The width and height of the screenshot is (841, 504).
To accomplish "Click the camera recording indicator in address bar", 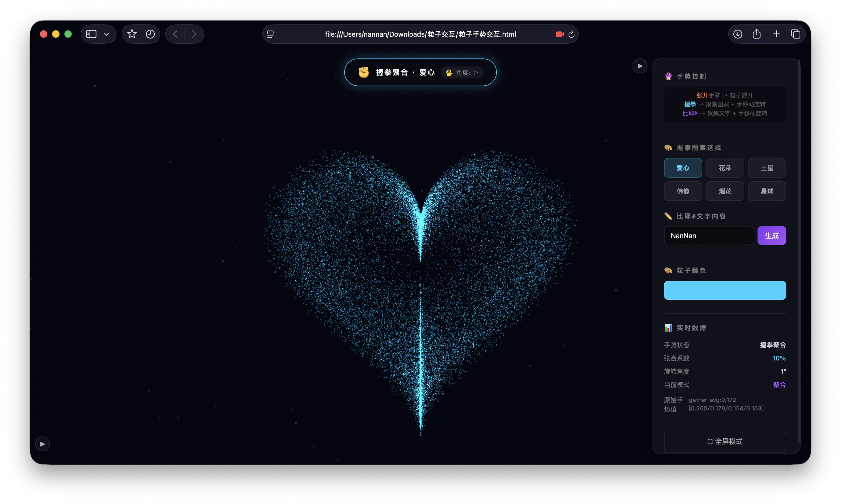I will [x=560, y=34].
